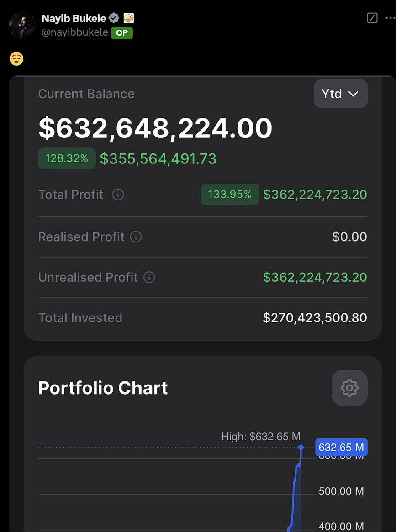Show info for Unrealised Profit
This screenshot has height=532, width=396.
149,277
